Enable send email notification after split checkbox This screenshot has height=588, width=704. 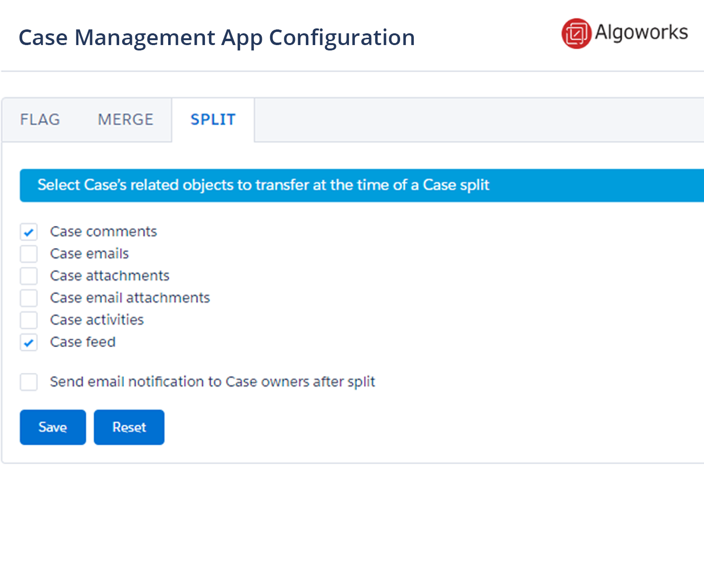tap(29, 382)
